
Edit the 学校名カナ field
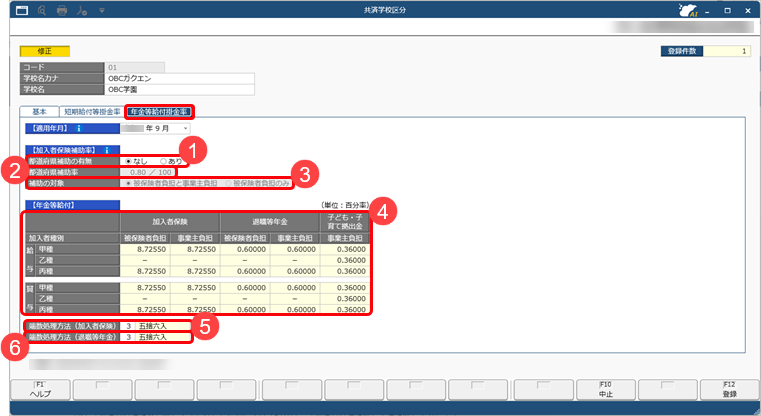[x=179, y=79]
